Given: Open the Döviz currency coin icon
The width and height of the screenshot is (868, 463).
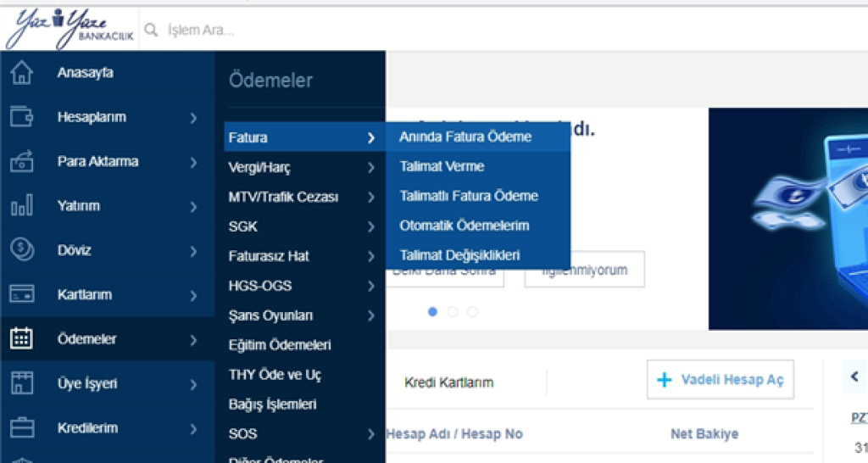Looking at the screenshot, I should 21,250.
